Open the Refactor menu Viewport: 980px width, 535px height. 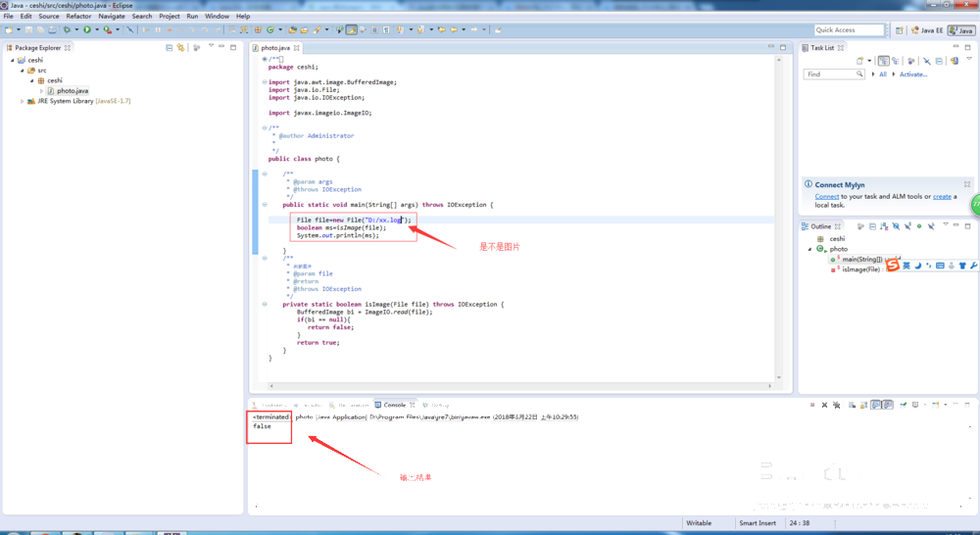click(78, 17)
